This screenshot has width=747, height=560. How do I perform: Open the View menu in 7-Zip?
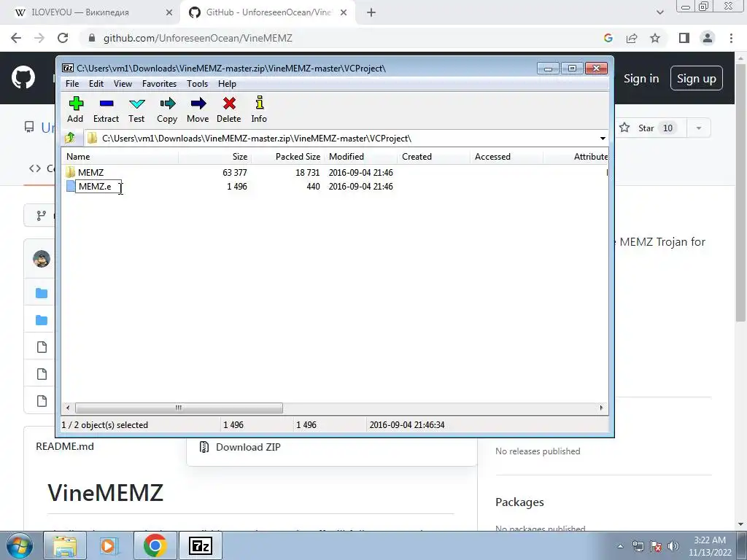(123, 83)
